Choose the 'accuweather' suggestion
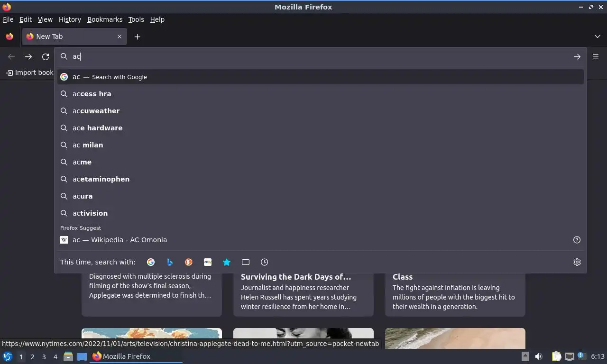 click(321, 111)
